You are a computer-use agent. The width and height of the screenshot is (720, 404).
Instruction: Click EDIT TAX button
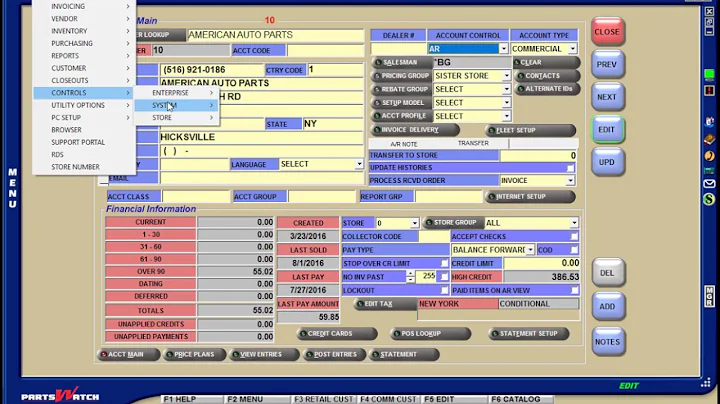pos(385,304)
